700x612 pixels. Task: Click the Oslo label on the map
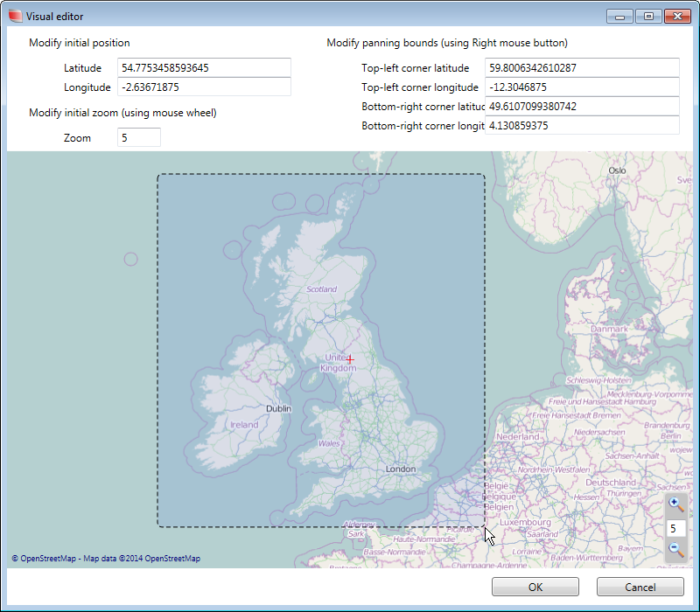617,170
